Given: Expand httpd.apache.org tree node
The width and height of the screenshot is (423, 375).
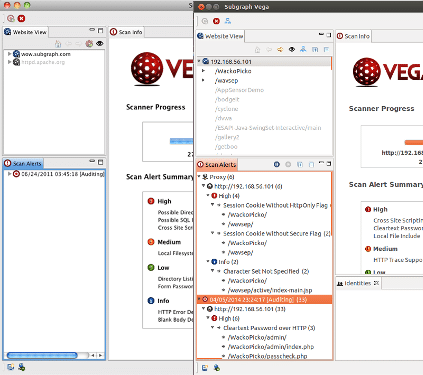Looking at the screenshot, I should click(x=10, y=62).
